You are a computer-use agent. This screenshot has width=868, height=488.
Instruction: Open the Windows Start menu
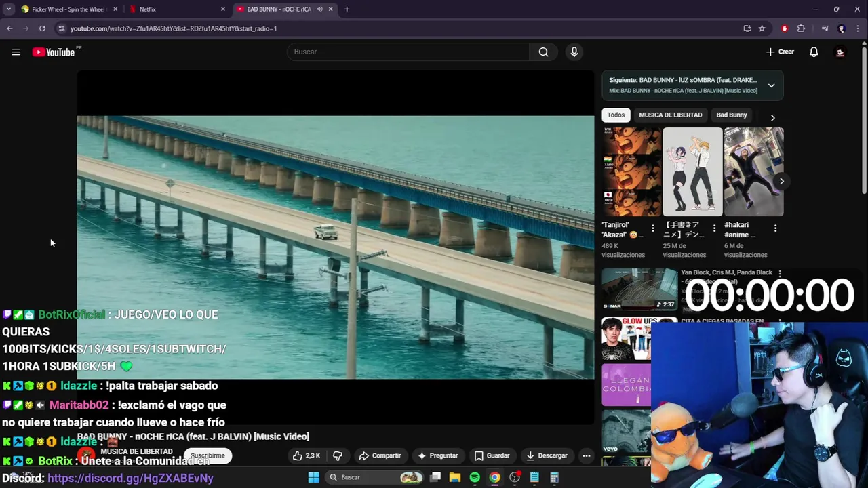tap(313, 477)
